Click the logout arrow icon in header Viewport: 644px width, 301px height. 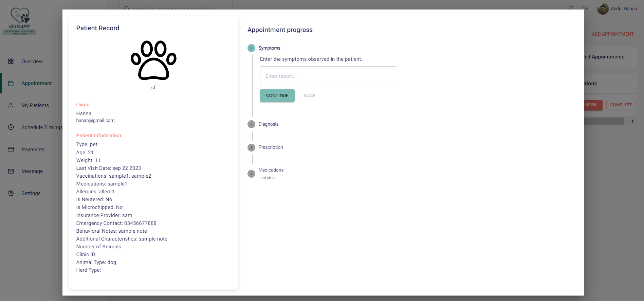585,8
